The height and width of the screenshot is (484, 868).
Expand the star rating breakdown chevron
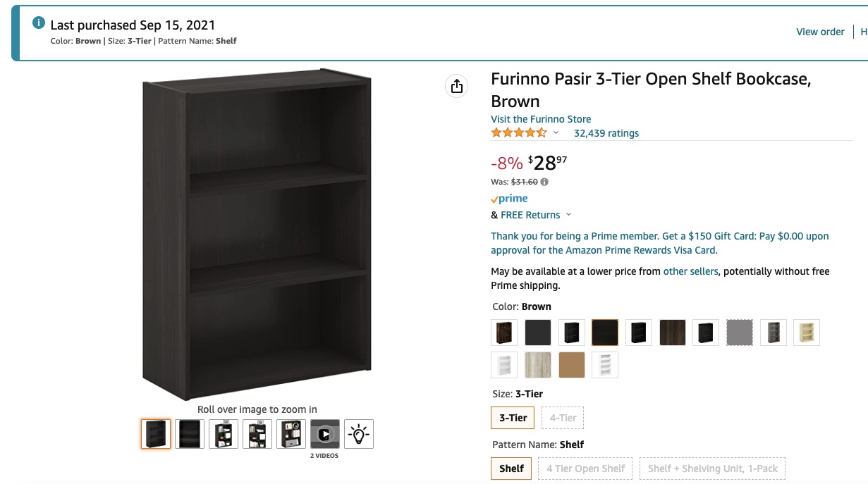click(x=556, y=133)
